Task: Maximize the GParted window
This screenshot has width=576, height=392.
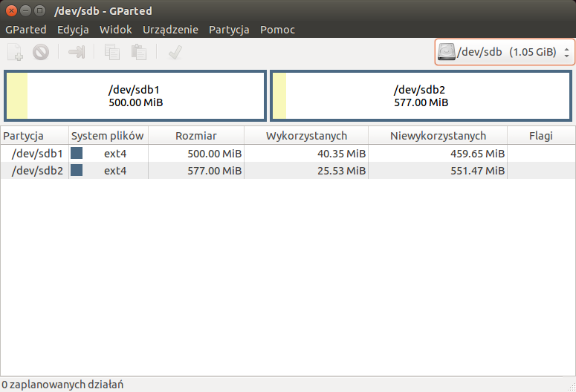Action: [39, 11]
